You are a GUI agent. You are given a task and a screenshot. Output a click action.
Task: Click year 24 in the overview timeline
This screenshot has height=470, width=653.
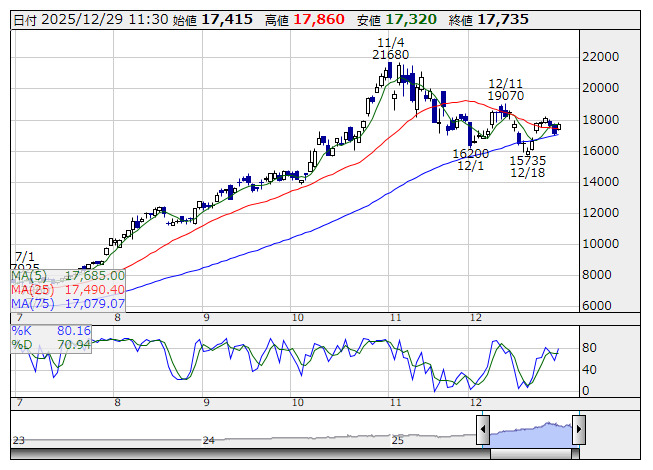click(208, 440)
